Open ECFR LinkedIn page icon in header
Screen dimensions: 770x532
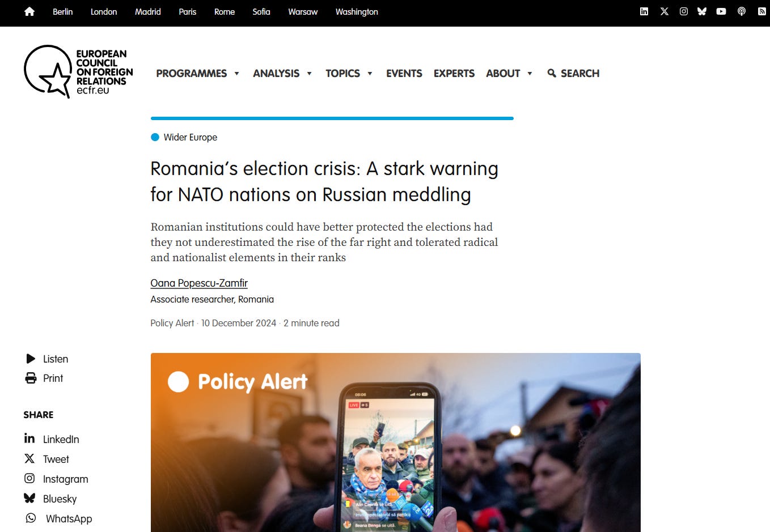pyautogui.click(x=644, y=11)
